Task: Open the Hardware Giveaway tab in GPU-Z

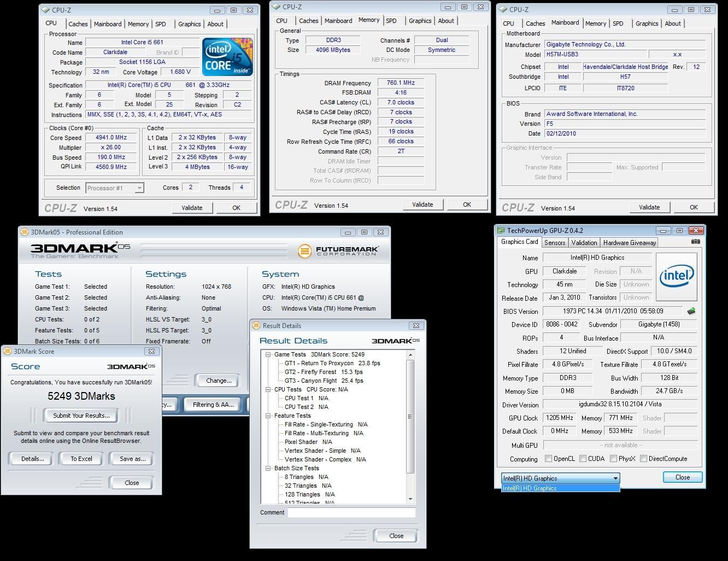Action: coord(629,243)
